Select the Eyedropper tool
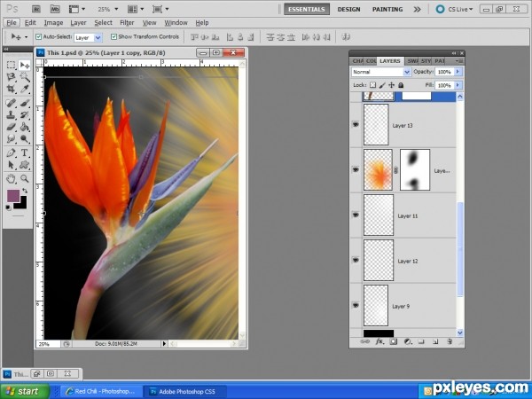Viewport: 532px width, 399px height. pyautogui.click(x=25, y=90)
